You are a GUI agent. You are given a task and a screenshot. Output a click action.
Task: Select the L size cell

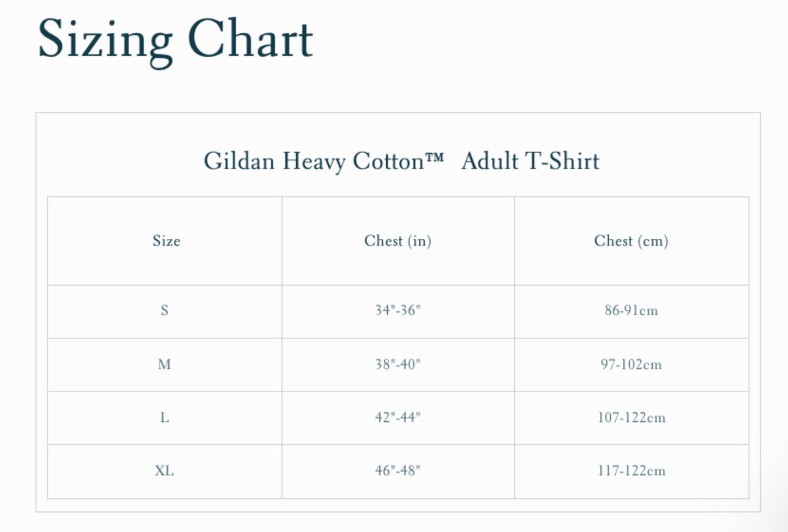164,418
